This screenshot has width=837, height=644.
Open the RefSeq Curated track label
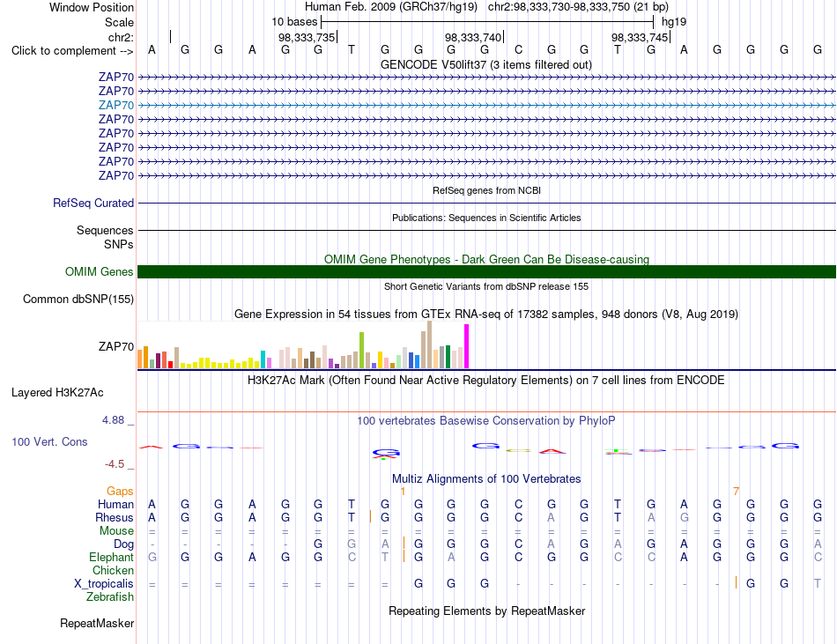(x=93, y=203)
